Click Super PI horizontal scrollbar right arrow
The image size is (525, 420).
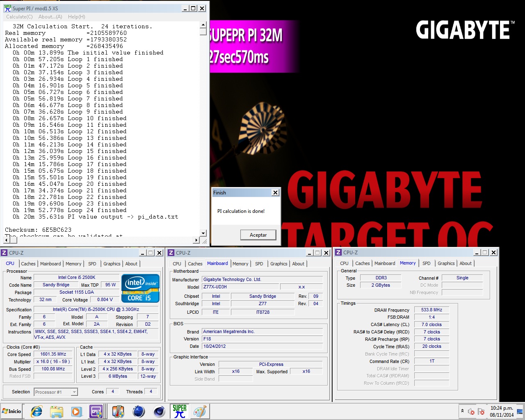[x=196, y=240]
